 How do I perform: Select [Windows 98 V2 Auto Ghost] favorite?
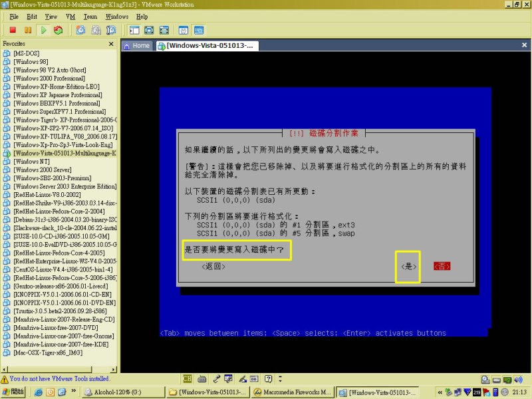[x=49, y=70]
